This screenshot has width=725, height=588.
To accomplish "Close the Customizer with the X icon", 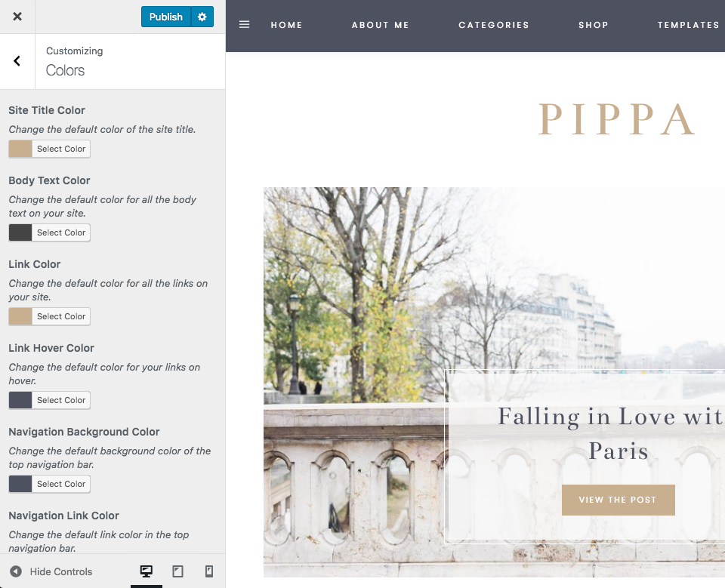I will (x=17, y=17).
